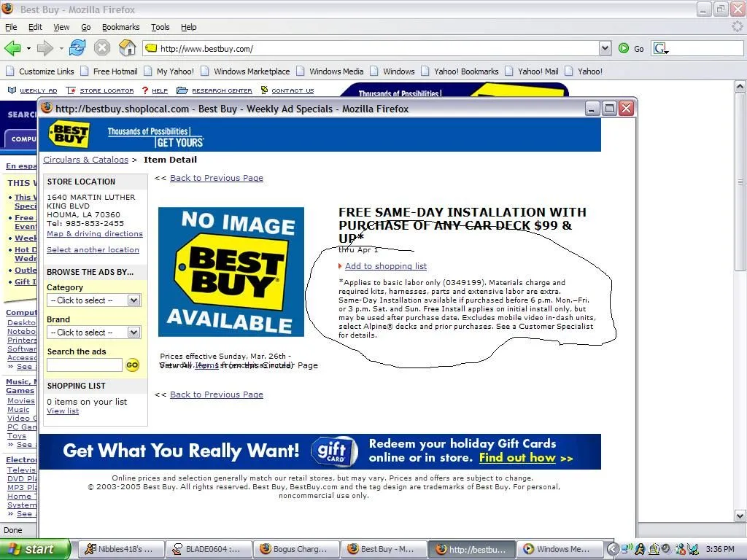Click the address bar URL field

[370, 49]
